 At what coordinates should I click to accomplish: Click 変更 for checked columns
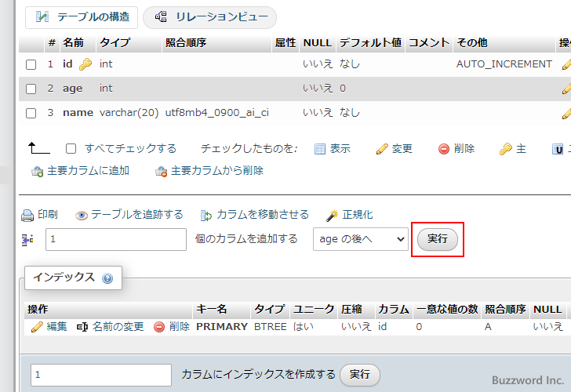[402, 148]
